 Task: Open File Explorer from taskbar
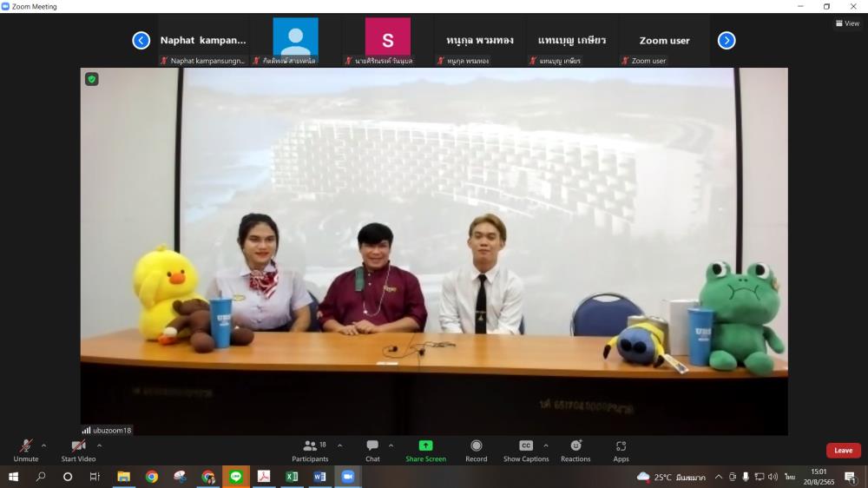[123, 477]
